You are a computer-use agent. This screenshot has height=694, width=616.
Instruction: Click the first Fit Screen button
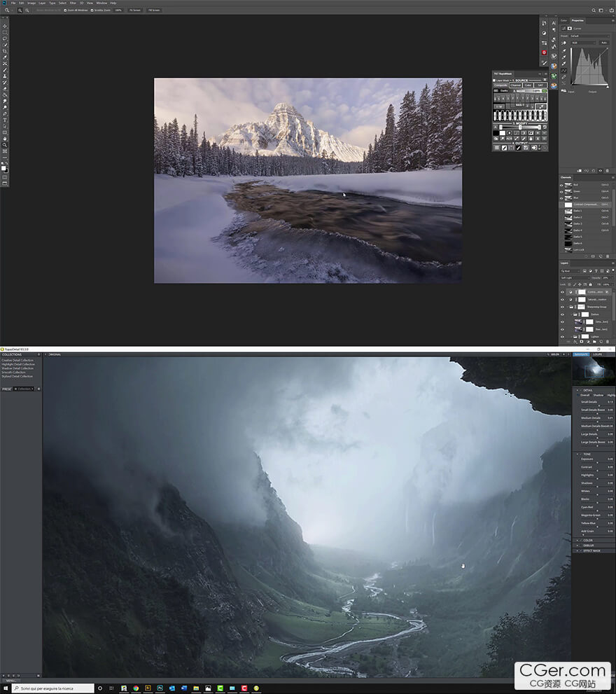[x=135, y=11]
